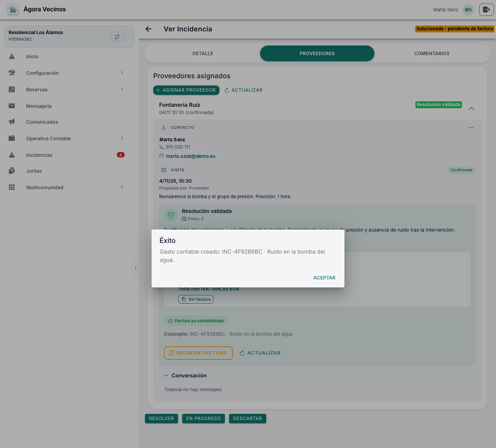
Task: Click the En Progreso button
Action: click(204, 418)
